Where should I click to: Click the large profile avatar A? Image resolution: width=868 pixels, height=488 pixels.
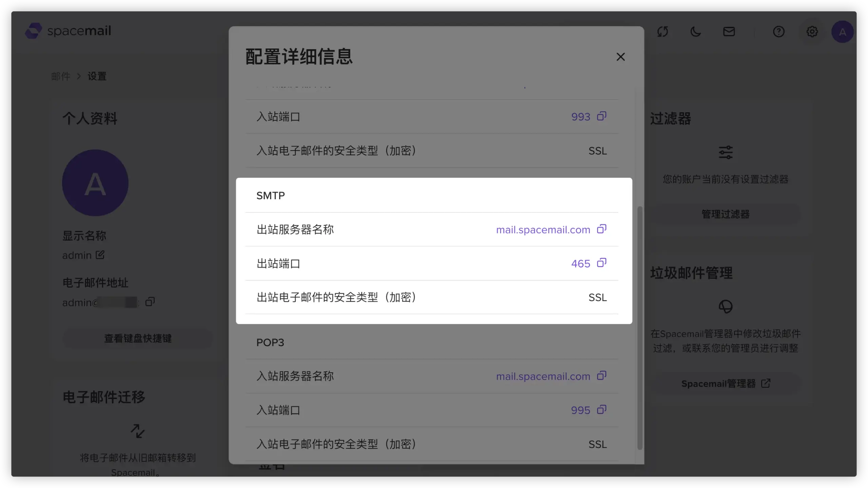click(95, 183)
